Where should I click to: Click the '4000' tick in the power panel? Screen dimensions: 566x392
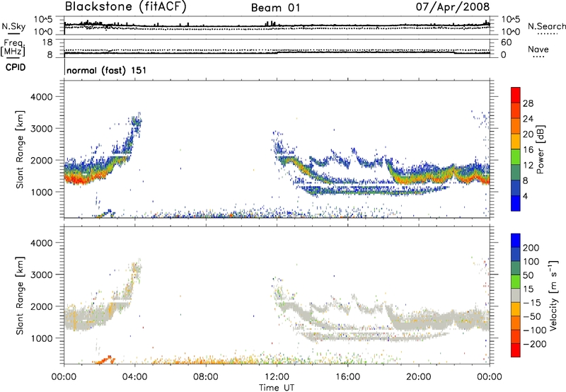point(42,97)
